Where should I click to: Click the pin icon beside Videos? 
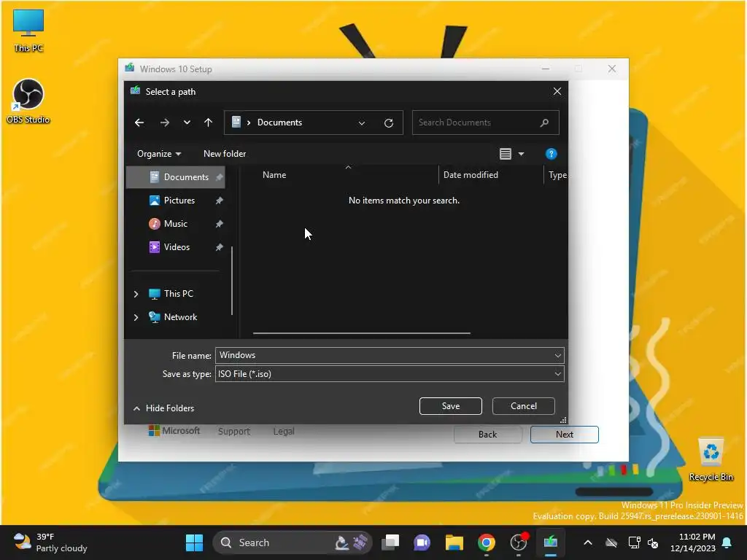pyautogui.click(x=219, y=247)
